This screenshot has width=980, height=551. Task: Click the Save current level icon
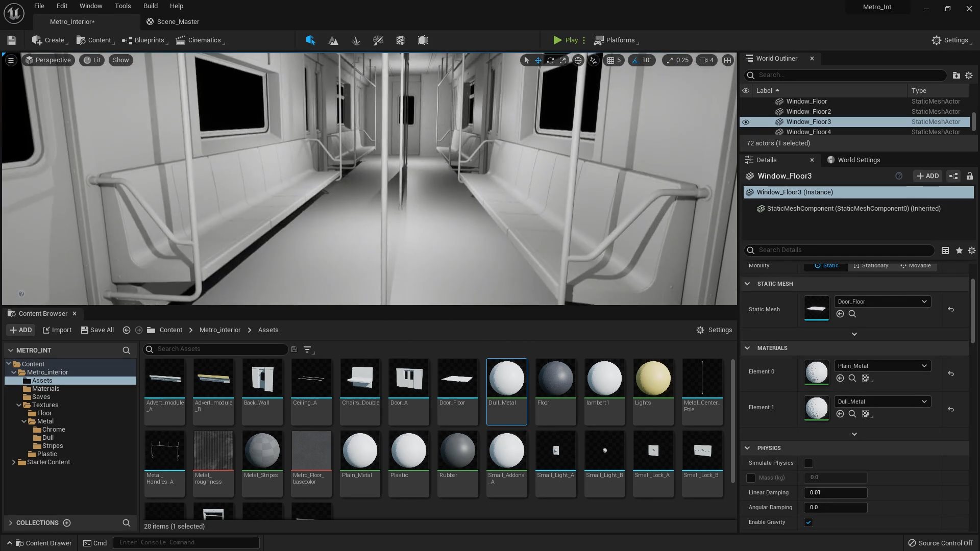[12, 40]
